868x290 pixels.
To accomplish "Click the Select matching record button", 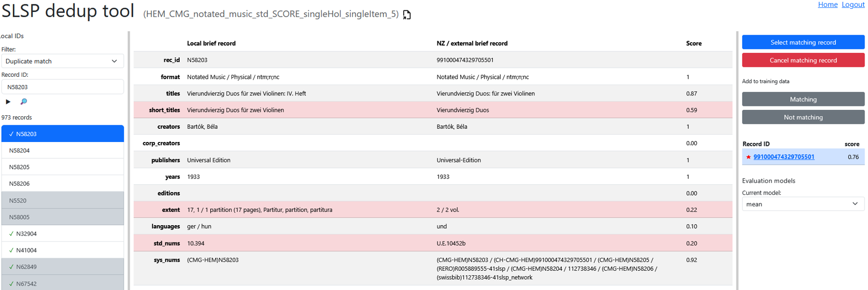I will (x=803, y=42).
